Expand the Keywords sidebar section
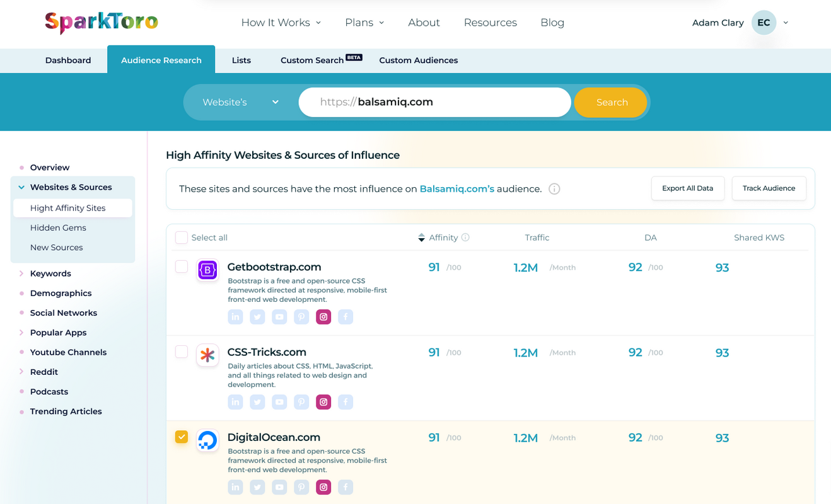This screenshot has width=831, height=504. point(21,273)
